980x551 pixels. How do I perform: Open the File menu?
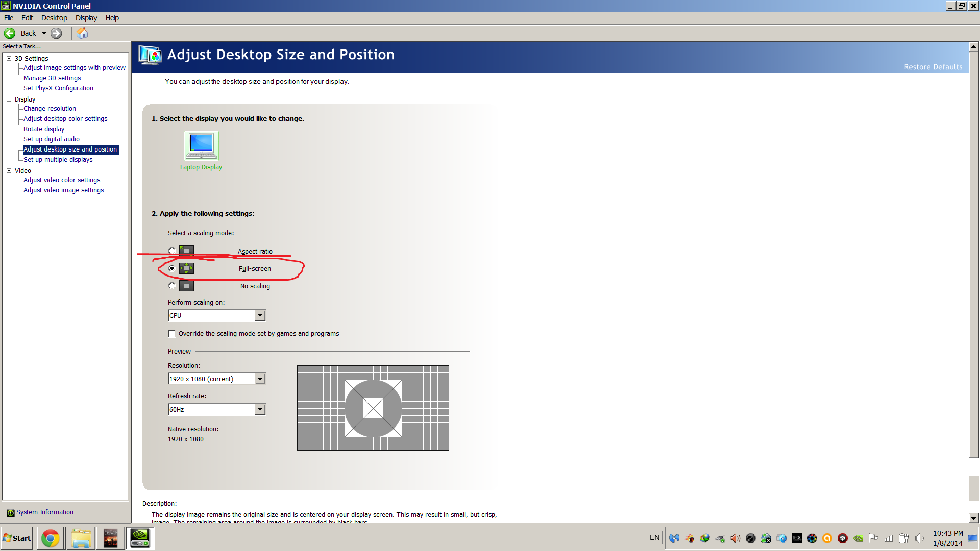[x=9, y=18]
